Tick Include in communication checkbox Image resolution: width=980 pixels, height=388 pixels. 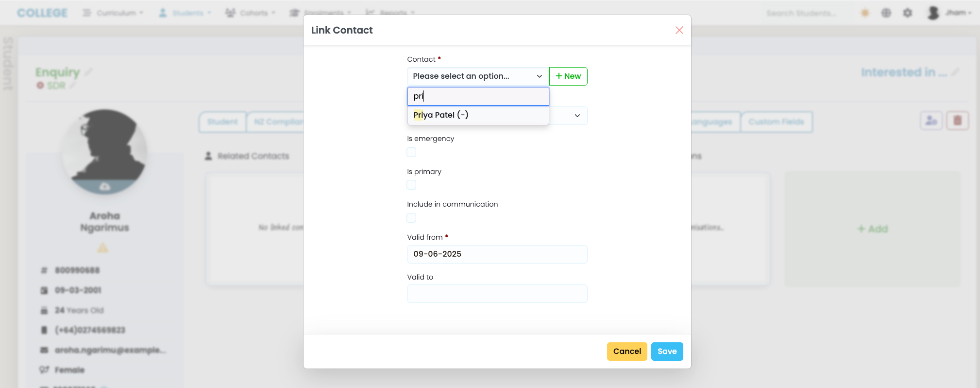[x=411, y=218]
